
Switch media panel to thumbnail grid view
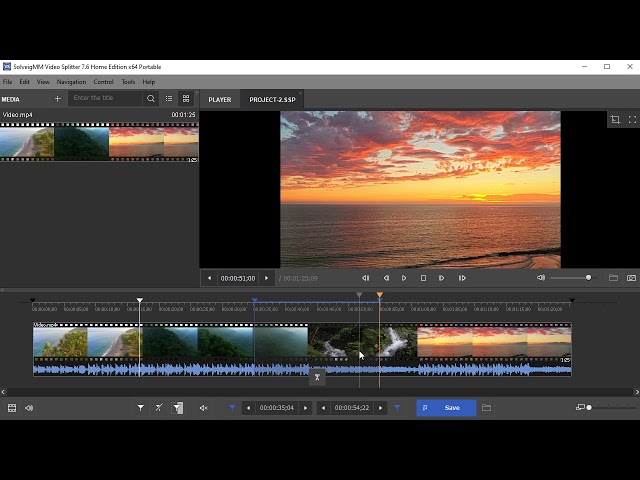pyautogui.click(x=186, y=99)
